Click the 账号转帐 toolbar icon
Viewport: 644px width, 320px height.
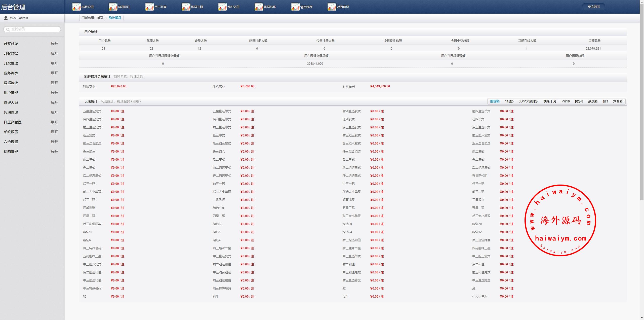(259, 7)
